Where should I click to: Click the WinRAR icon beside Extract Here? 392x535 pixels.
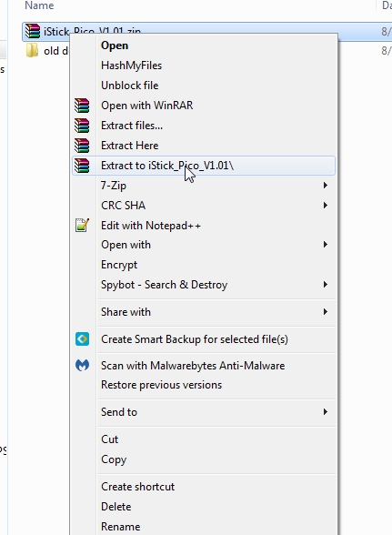click(x=82, y=146)
